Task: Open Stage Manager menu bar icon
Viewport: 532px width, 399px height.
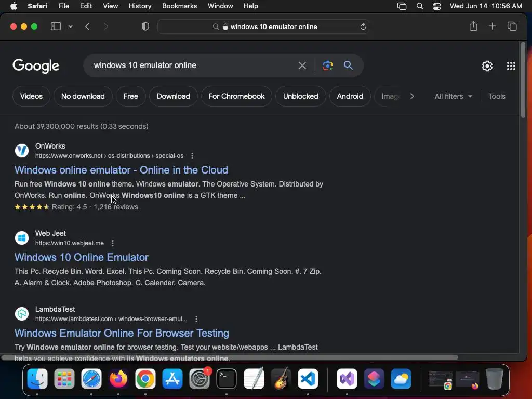Action: 402,6
